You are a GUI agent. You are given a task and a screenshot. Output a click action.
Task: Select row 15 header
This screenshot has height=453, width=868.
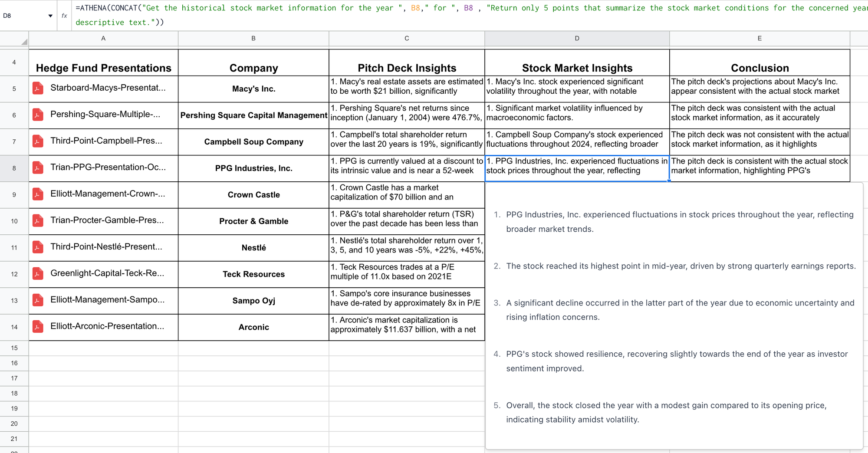[14, 348]
